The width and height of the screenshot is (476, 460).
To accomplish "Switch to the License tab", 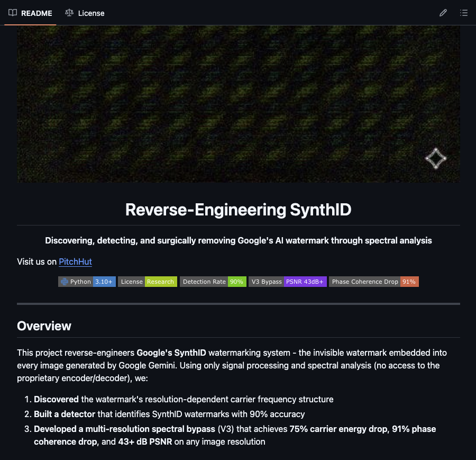I will point(85,13).
